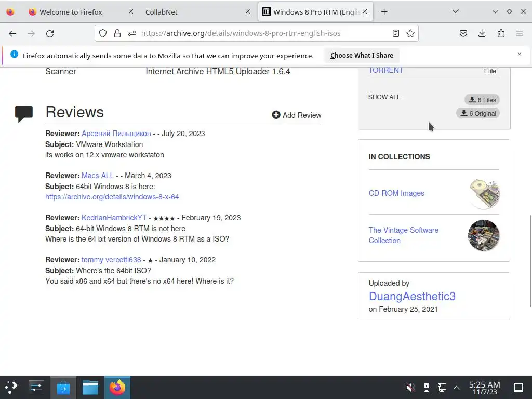The image size is (532, 399).
Task: Follow the windows-8-x-64 archive link
Action: point(112,197)
